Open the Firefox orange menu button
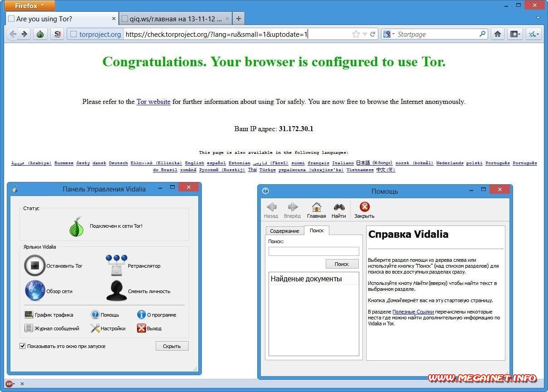Image resolution: width=548 pixels, height=392 pixels. 29,5
